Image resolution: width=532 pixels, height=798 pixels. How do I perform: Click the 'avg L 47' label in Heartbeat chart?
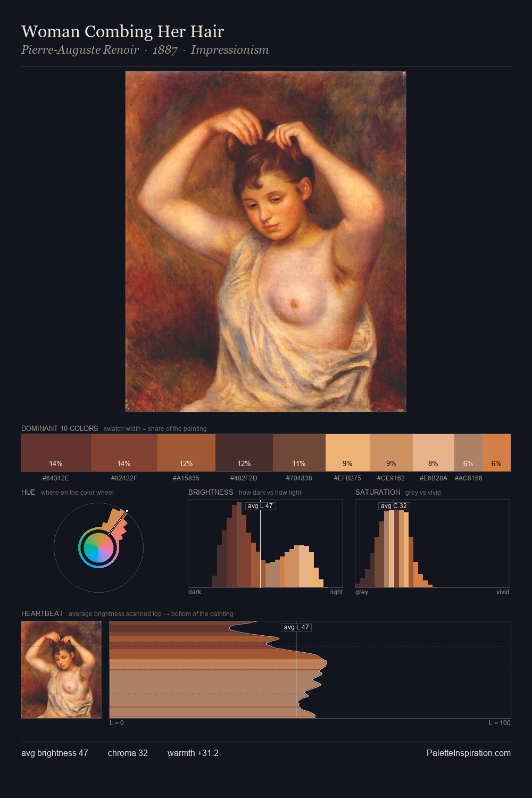click(x=296, y=627)
